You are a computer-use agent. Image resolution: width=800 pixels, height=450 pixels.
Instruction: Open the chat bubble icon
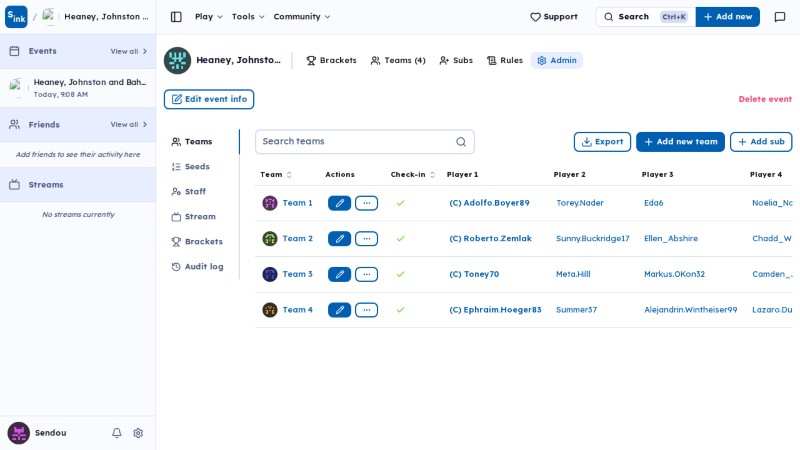click(780, 17)
